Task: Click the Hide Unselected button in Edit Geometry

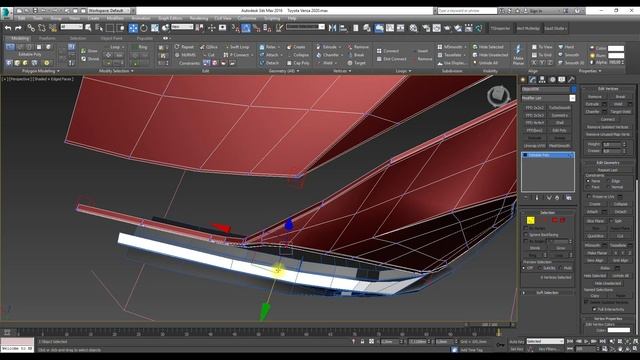Action: [608, 283]
